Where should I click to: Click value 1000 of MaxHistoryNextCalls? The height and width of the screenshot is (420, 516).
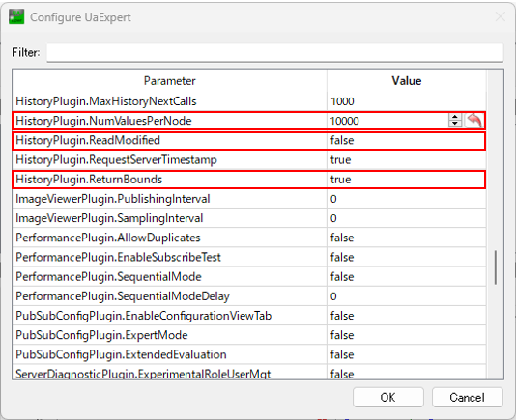342,101
